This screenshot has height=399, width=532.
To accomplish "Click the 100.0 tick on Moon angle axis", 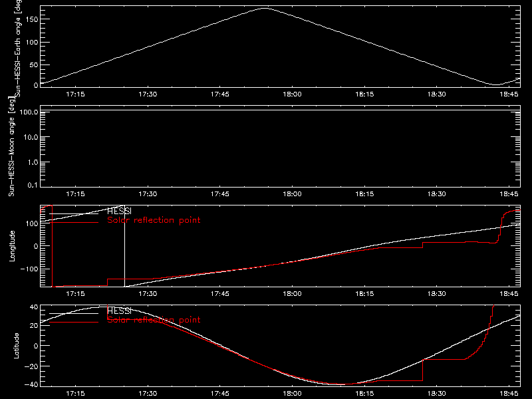I will (x=29, y=112).
